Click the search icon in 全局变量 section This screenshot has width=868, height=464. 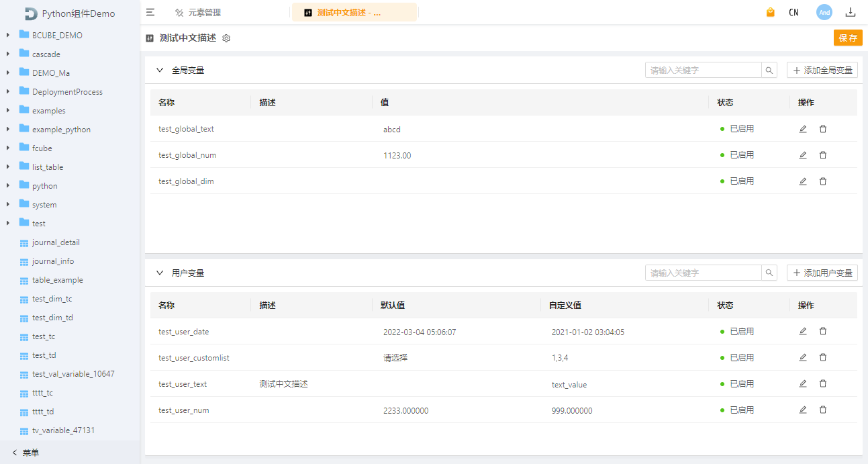769,70
